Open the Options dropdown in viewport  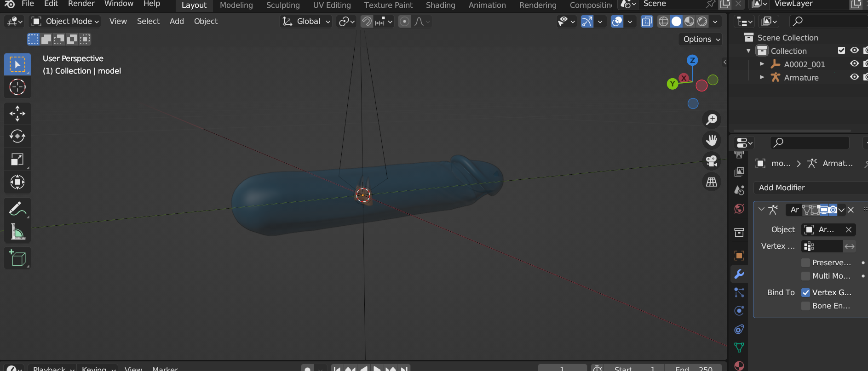[x=701, y=39]
